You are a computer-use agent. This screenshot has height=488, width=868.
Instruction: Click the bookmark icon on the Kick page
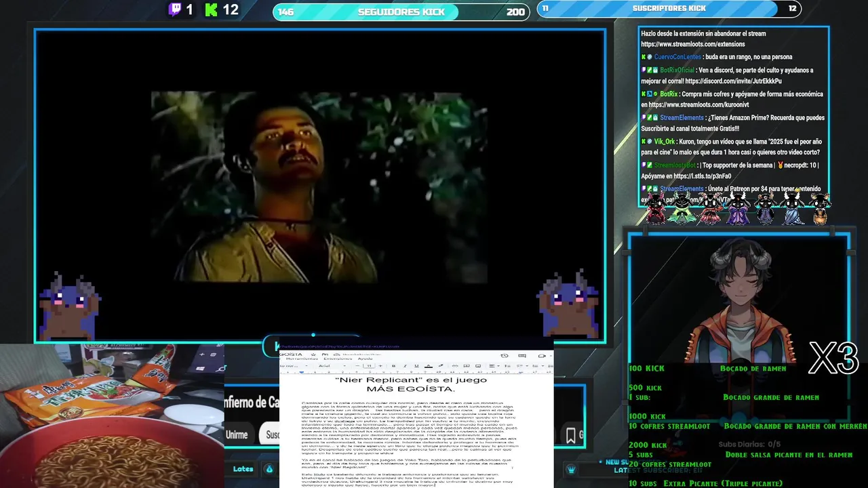point(571,436)
